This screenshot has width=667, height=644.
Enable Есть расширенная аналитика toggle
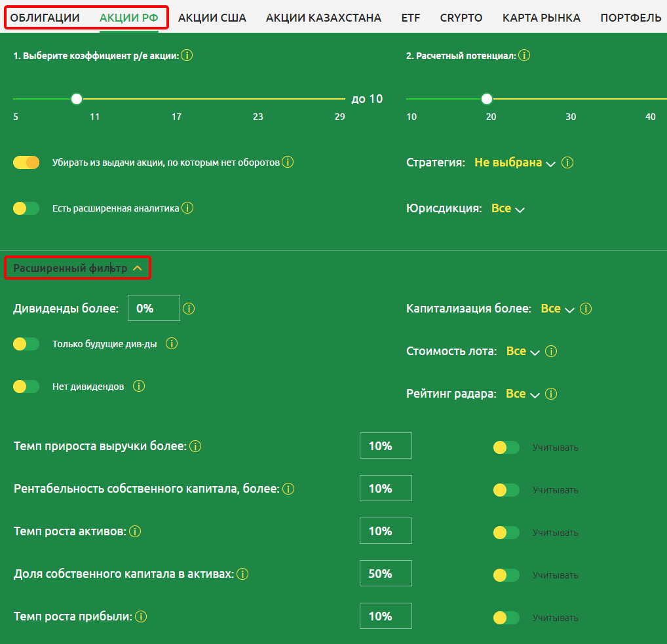click(x=26, y=208)
